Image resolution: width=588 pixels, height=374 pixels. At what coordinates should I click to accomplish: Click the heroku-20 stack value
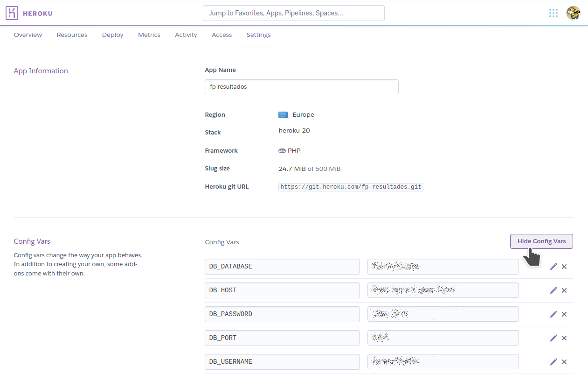click(294, 131)
